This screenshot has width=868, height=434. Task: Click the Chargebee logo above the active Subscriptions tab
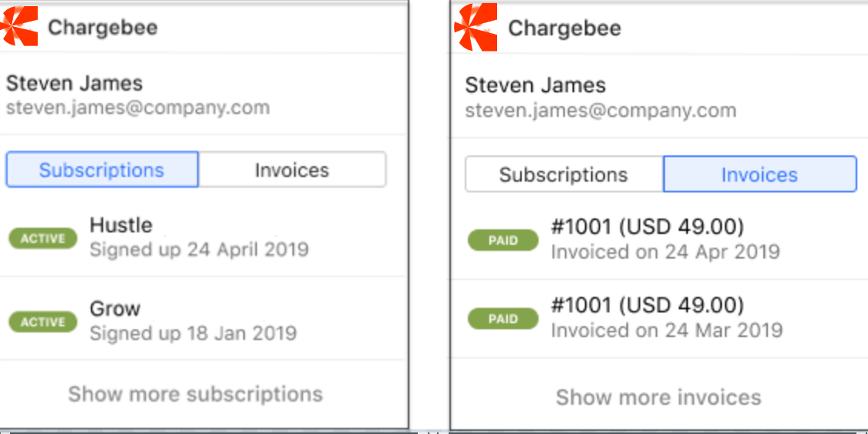click(x=19, y=26)
